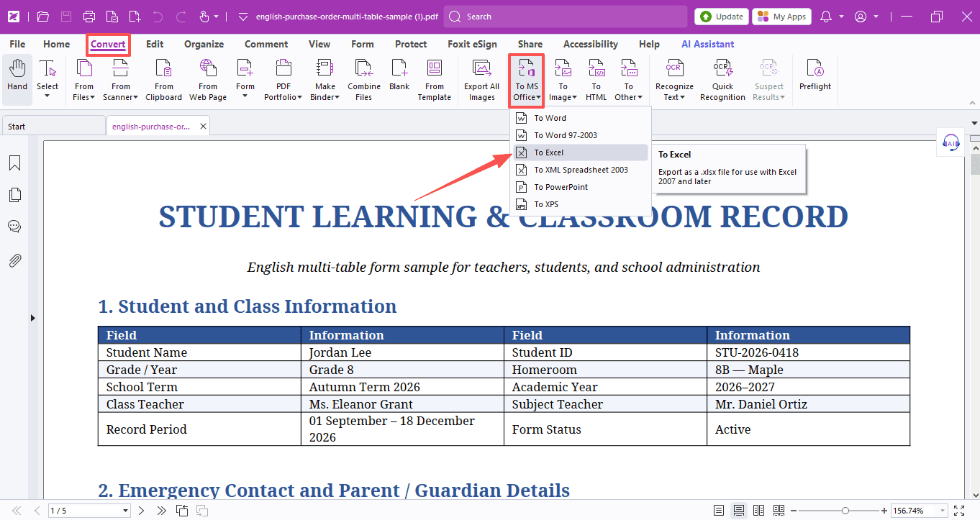Click the Update button
The width and height of the screenshot is (980, 520).
pos(721,17)
